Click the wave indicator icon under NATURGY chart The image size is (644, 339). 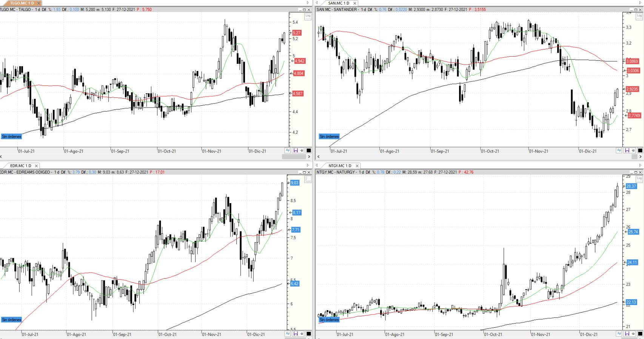(x=619, y=334)
